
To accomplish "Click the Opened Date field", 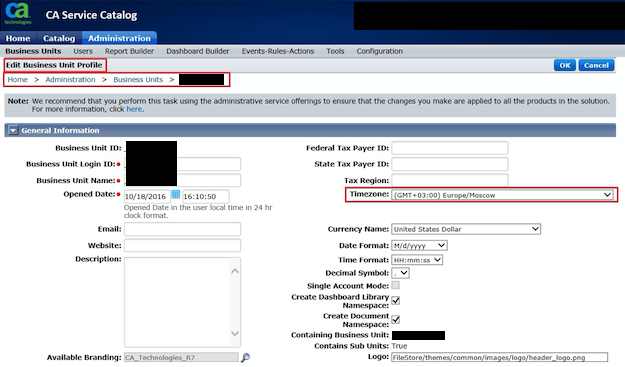I will coord(147,196).
